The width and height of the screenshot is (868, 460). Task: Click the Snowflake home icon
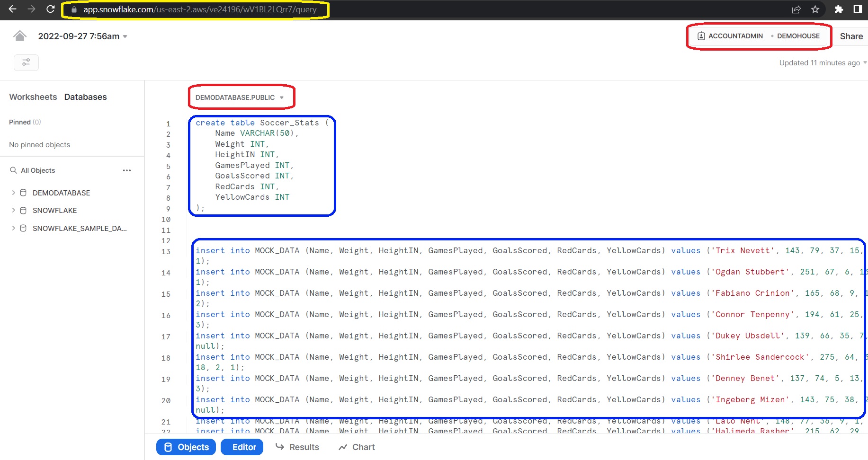point(19,36)
